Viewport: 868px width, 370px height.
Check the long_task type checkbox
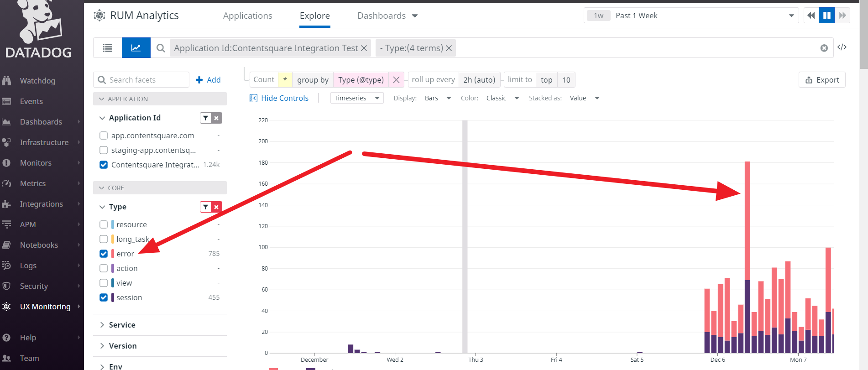[104, 239]
